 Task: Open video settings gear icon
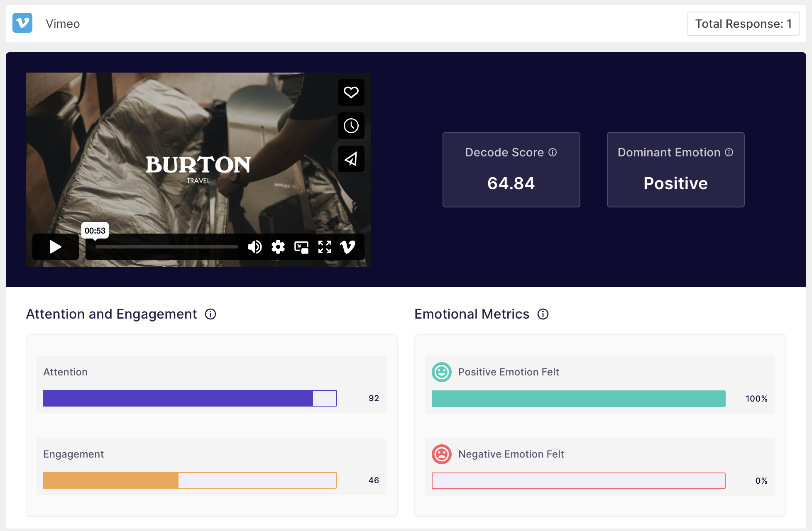pyautogui.click(x=278, y=247)
